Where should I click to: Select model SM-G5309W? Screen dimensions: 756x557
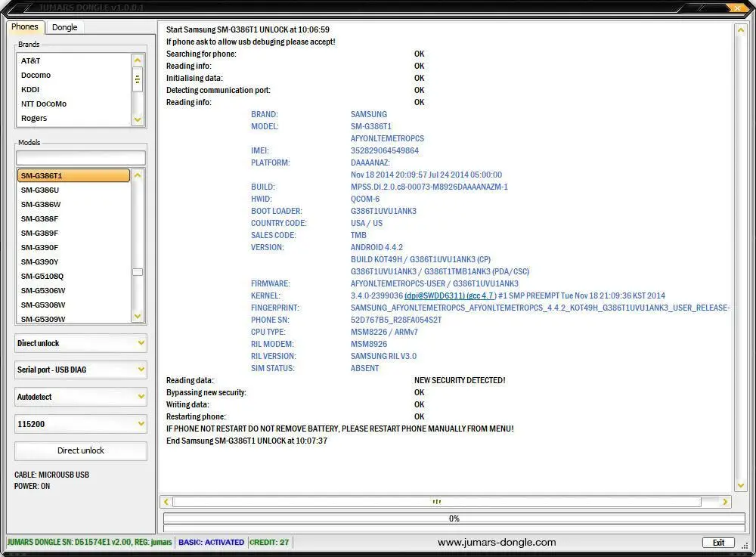[73, 319]
